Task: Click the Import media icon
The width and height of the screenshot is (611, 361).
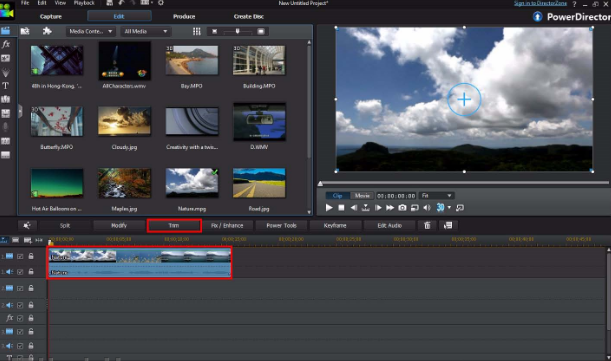Action: (x=25, y=31)
